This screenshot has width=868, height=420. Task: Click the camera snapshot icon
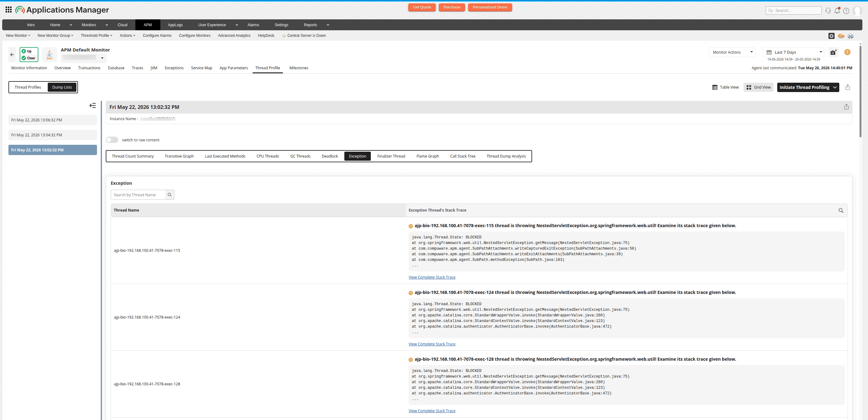[x=833, y=52]
